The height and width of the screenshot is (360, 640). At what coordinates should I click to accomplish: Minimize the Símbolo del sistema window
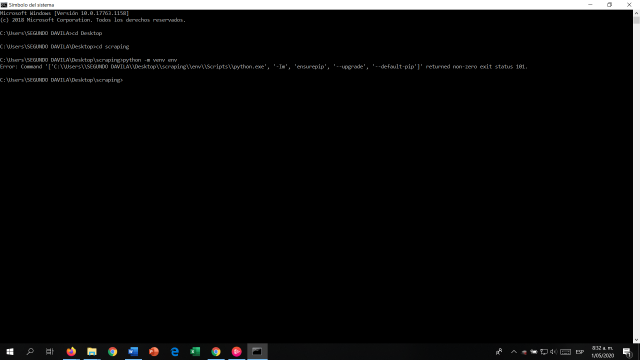point(590,4)
